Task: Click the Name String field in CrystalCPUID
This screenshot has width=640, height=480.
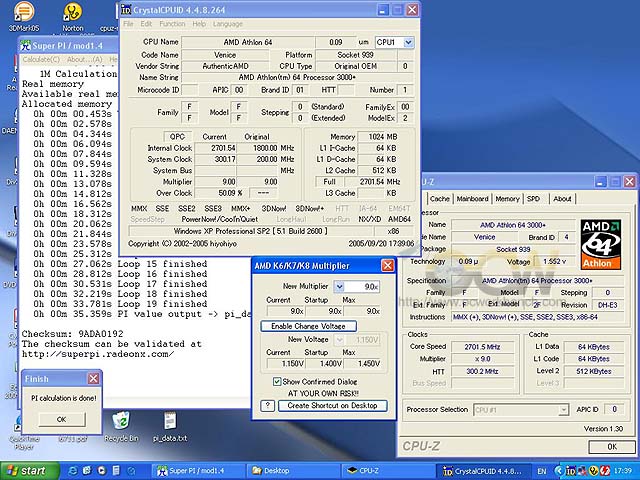Action: tap(297, 77)
